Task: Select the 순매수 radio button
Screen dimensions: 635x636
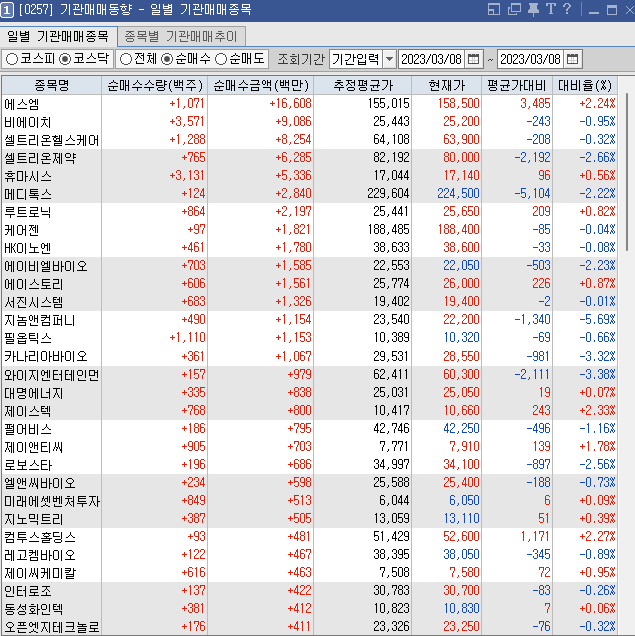Action: tap(186, 59)
